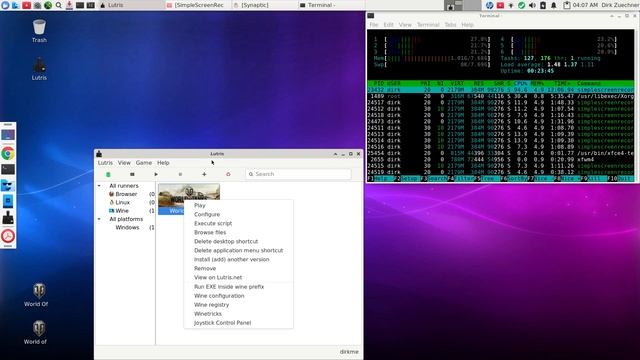Select Browser runner in Lutris sidebar

click(x=126, y=194)
